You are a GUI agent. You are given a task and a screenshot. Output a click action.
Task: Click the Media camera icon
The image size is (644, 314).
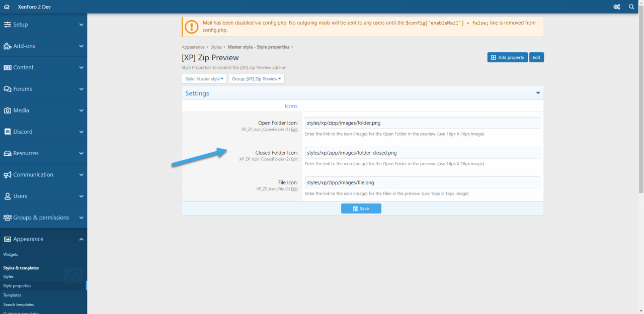[x=8, y=111]
